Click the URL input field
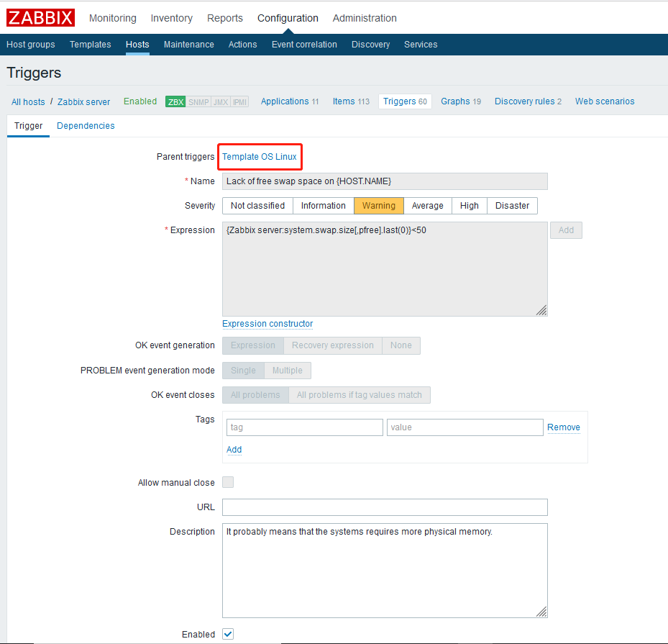Screen dimensions: 668x644 coord(385,507)
